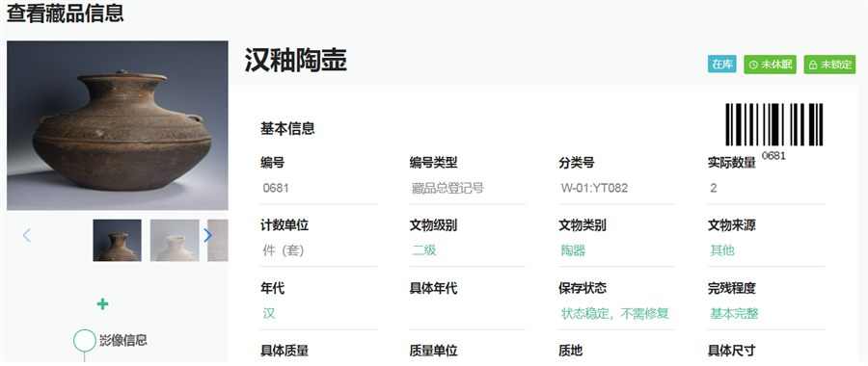Click the 编号类型 field 藏品总登记号
The image size is (868, 366).
click(x=468, y=189)
